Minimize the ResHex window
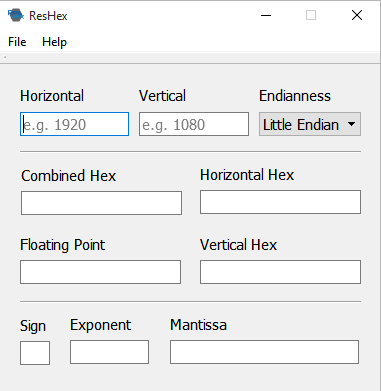 [x=266, y=15]
